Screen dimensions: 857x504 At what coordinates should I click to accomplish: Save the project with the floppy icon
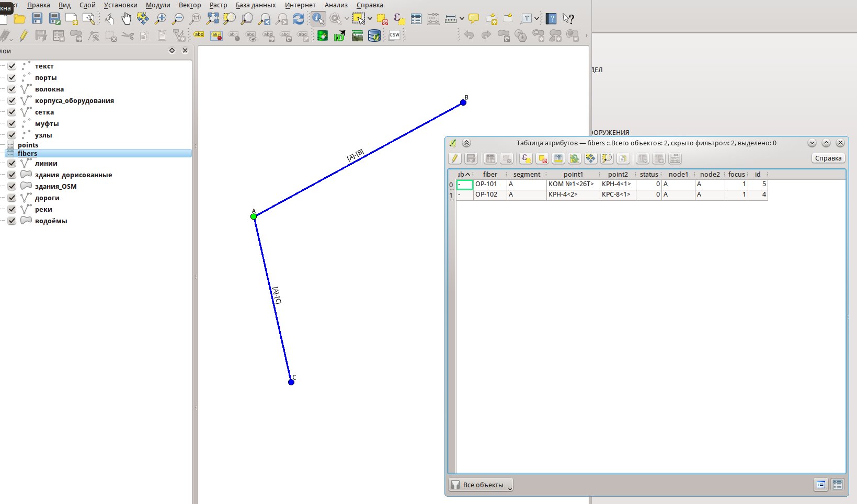coord(37,19)
